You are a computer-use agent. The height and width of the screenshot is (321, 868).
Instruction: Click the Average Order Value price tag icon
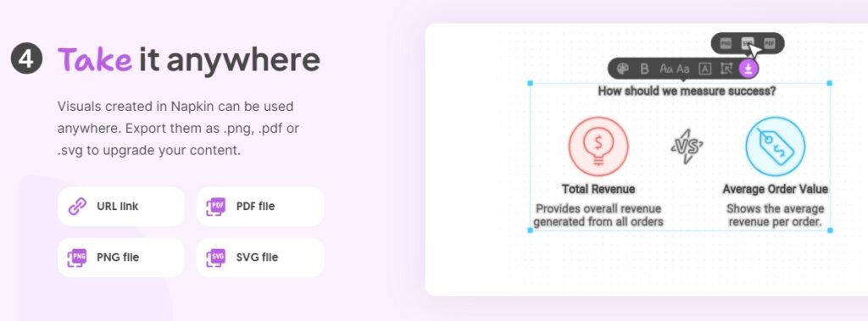pyautogui.click(x=775, y=147)
